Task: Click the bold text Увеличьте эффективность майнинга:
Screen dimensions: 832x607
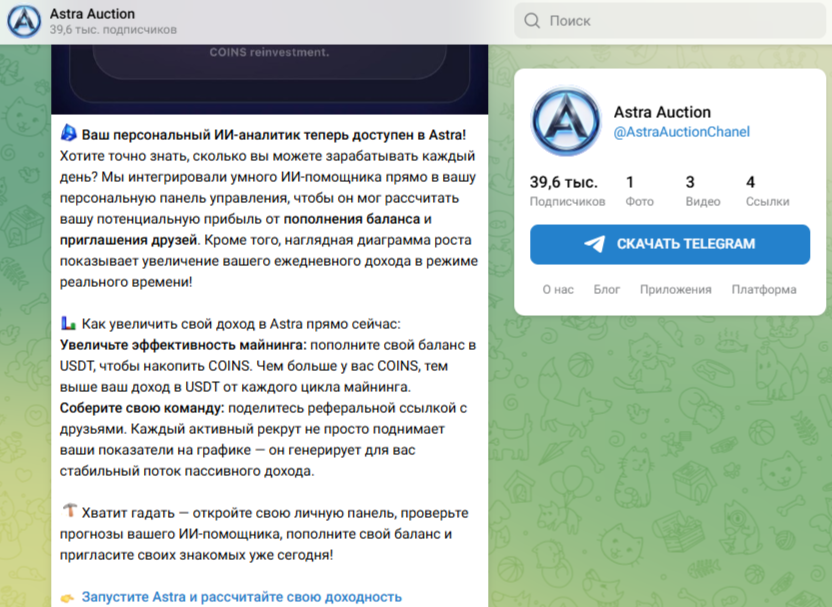Action: click(183, 345)
